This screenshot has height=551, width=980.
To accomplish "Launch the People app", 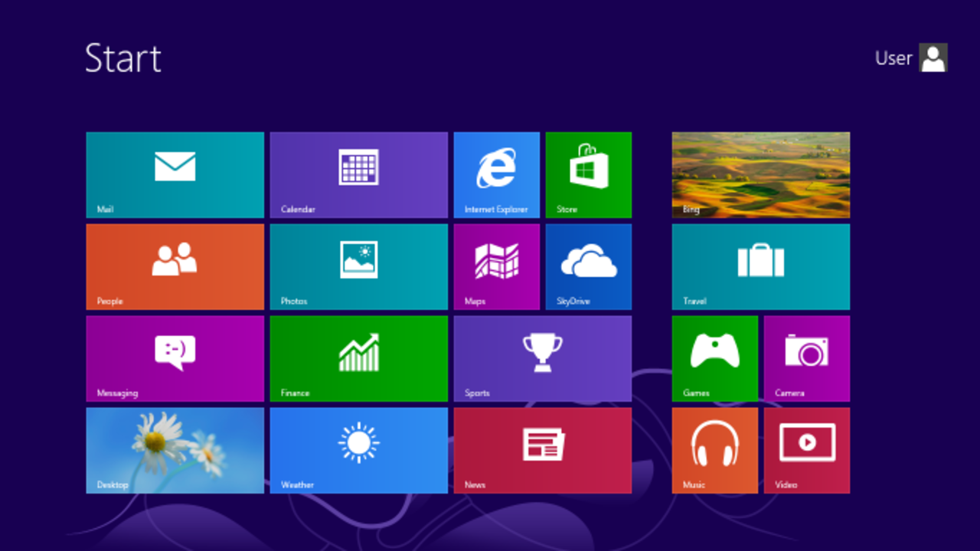I will 175,266.
